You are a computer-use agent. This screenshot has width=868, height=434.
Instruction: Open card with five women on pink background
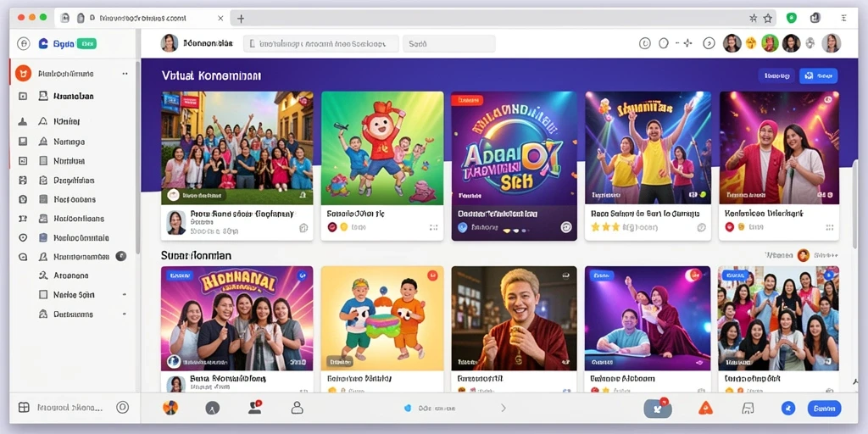[237, 319]
